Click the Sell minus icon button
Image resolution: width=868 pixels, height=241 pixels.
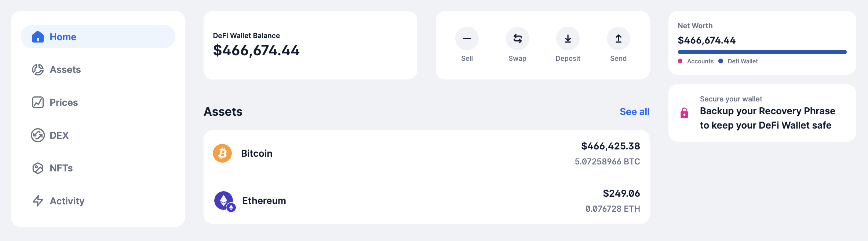coord(467,38)
